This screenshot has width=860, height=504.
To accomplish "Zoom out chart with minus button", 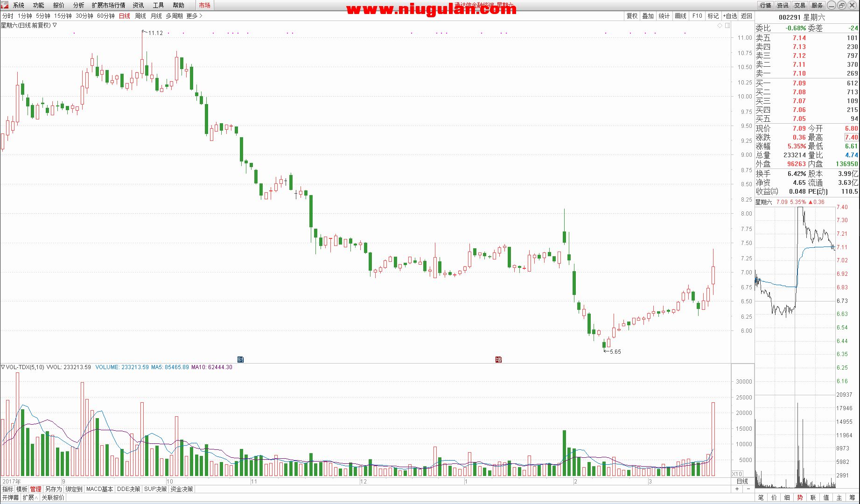I will point(748,489).
